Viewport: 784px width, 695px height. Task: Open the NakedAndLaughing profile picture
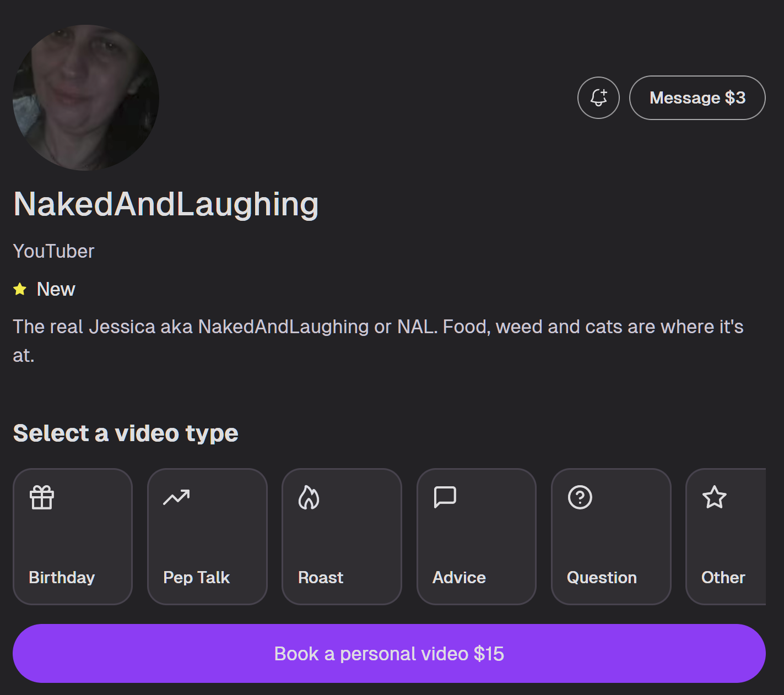[86, 97]
